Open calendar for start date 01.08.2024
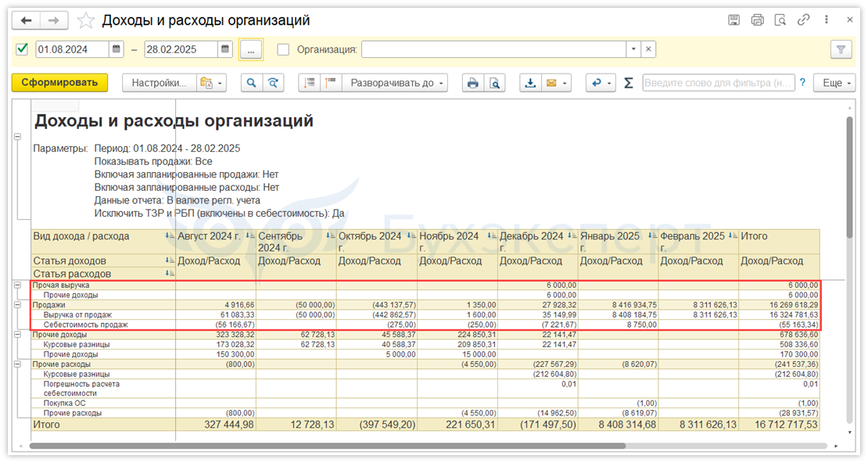Viewport: 868px width, 463px height. [x=117, y=49]
